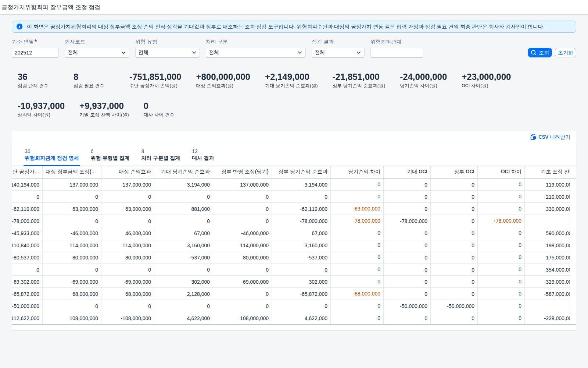Select the +9,937,000 기말 조정 잔액 차이 figure
The height and width of the screenshot is (368, 588).
101,106
